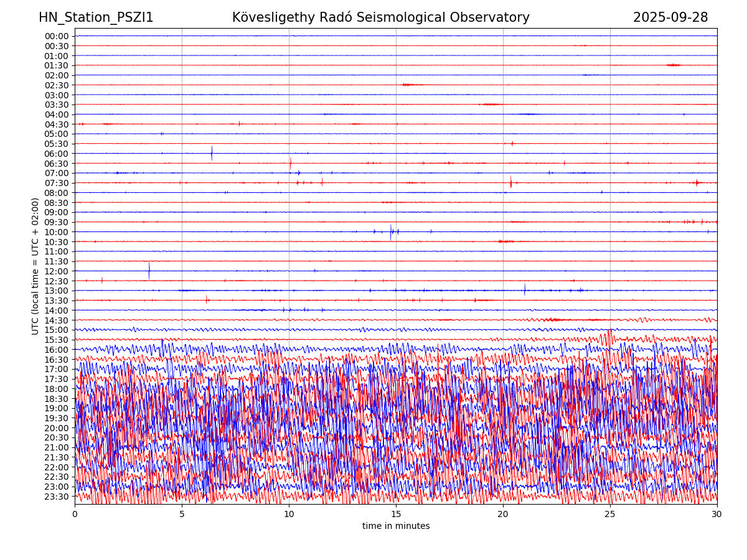The image size is (747, 560).
Task: Click the x-axis tick label 5
Action: [x=182, y=515]
